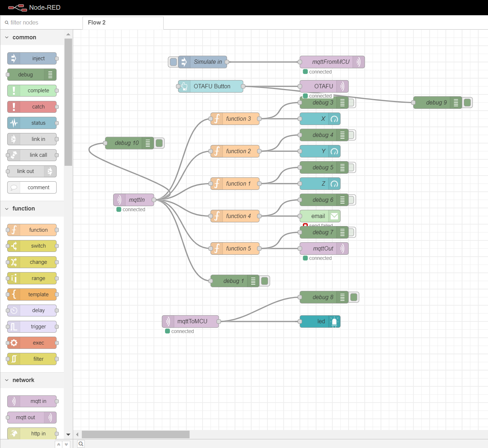
Task: Pick the delay node from the palette
Action: pyautogui.click(x=32, y=310)
